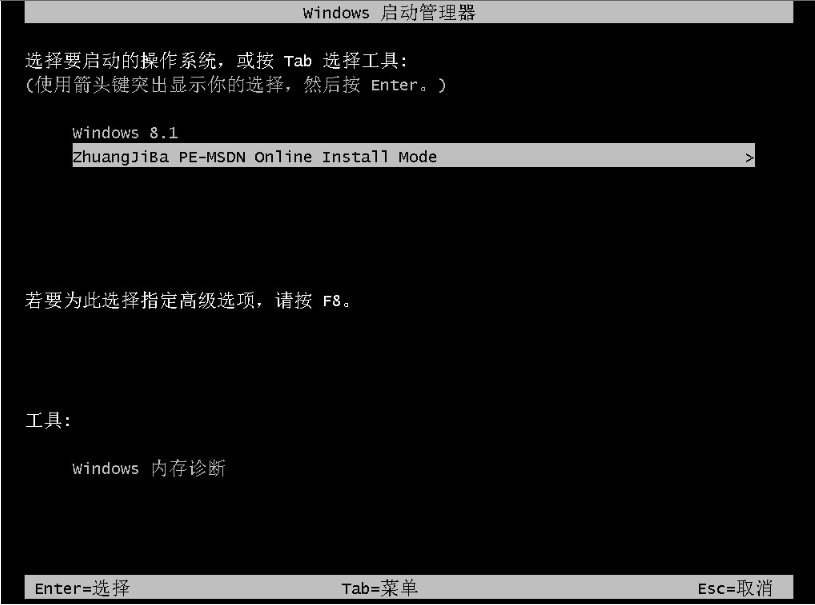Choose ZhuangJiBa PE-MSDN Online Install Mode entry
Viewport: 815px width, 605px height.
413,155
